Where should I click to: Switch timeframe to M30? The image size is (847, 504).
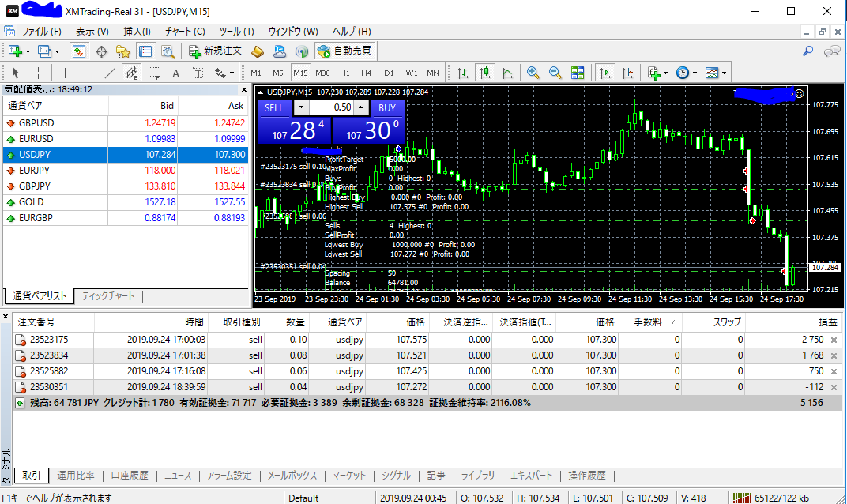click(322, 73)
